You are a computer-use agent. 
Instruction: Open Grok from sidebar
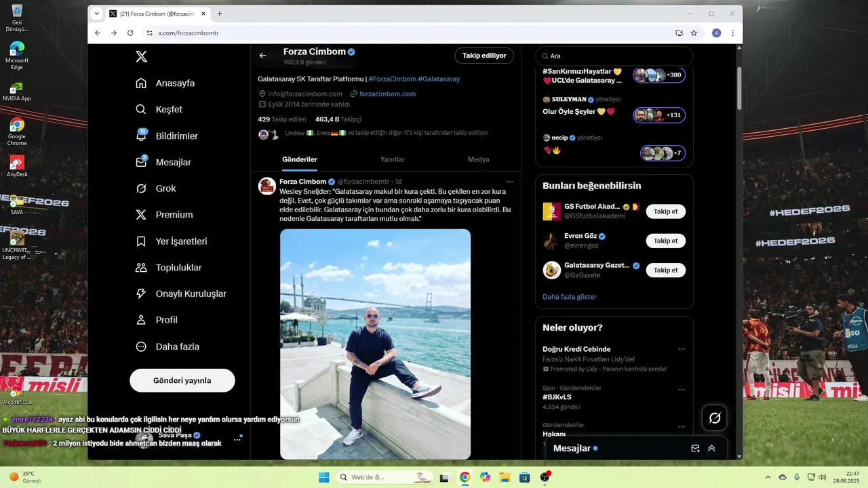click(156, 188)
